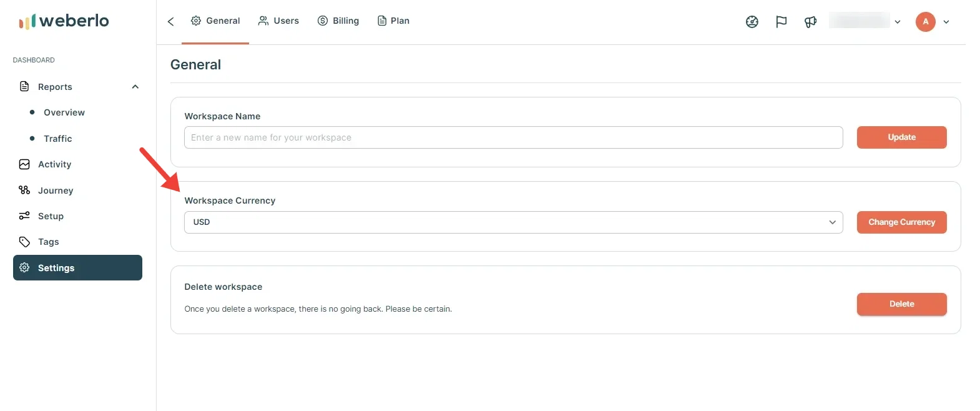Image resolution: width=980 pixels, height=411 pixels.
Task: Click the weberlo logo
Action: [x=64, y=21]
